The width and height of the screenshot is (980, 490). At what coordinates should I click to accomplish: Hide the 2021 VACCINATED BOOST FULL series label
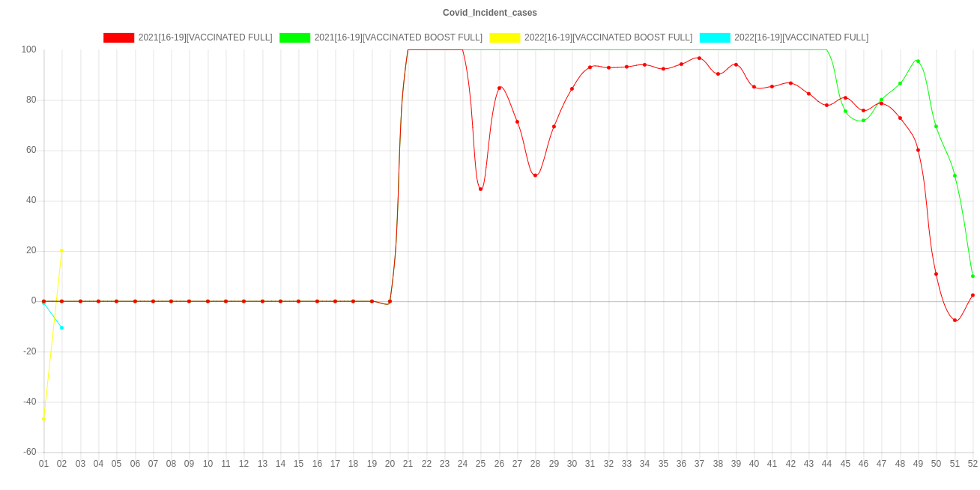(x=398, y=37)
